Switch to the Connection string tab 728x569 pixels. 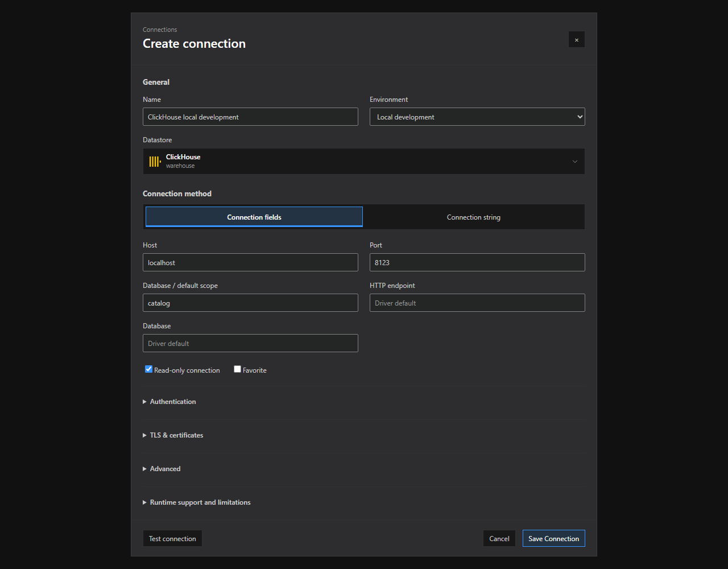tap(474, 217)
